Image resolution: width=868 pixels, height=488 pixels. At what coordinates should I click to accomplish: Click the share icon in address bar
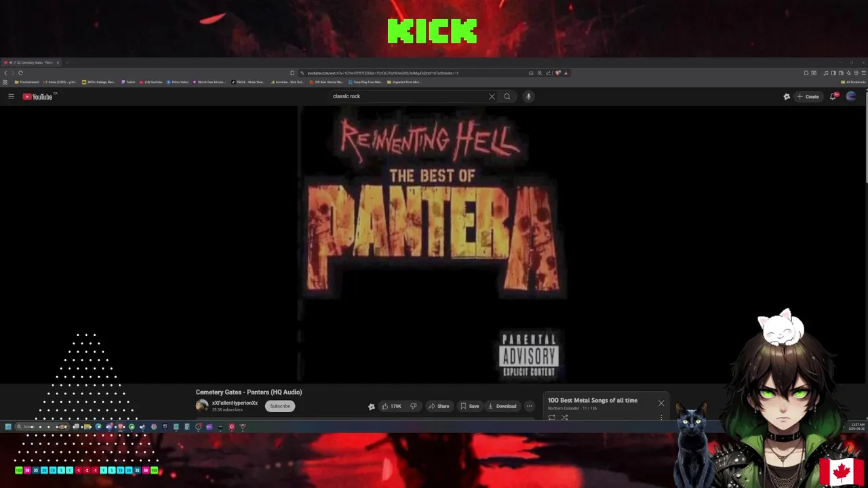tap(548, 73)
